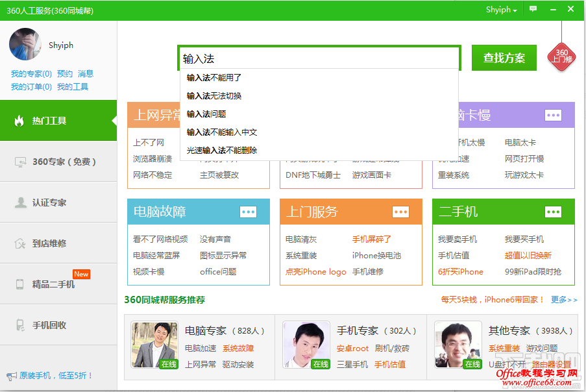
Task: Click the Shyiph user avatar photo
Action: click(x=25, y=45)
